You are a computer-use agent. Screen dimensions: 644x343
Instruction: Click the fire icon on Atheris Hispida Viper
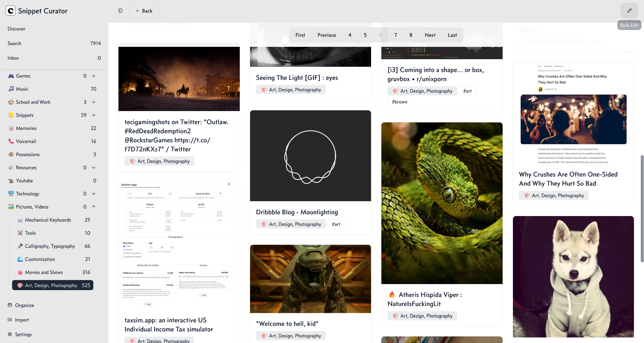(x=392, y=294)
